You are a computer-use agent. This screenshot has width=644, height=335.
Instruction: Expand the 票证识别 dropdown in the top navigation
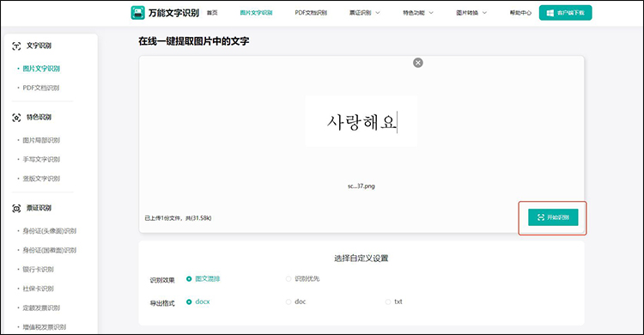365,13
